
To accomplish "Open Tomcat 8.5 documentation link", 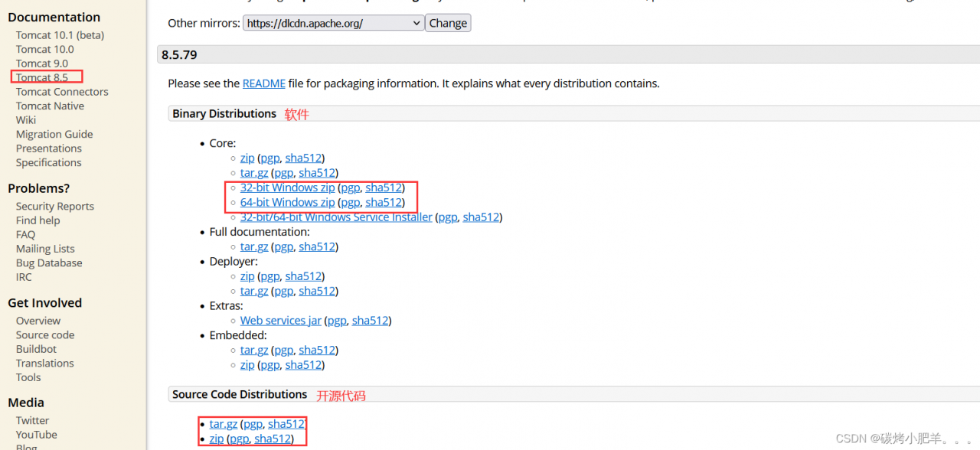I will pos(42,77).
